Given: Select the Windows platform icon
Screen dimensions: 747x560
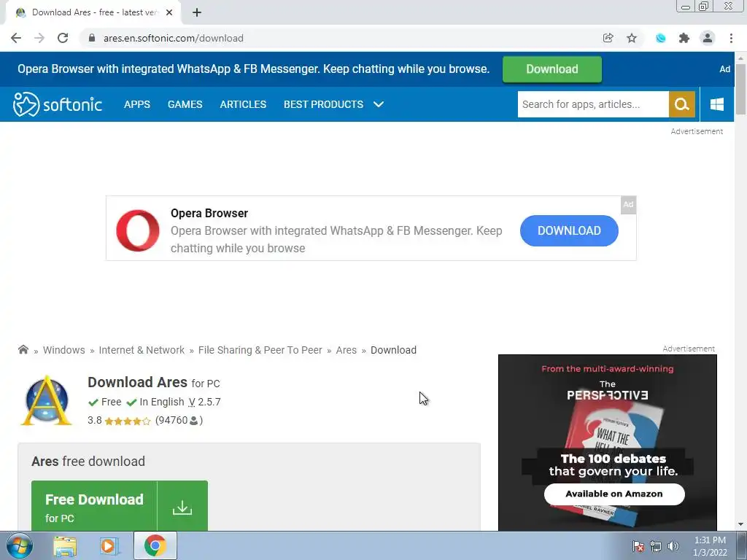Looking at the screenshot, I should tap(717, 104).
